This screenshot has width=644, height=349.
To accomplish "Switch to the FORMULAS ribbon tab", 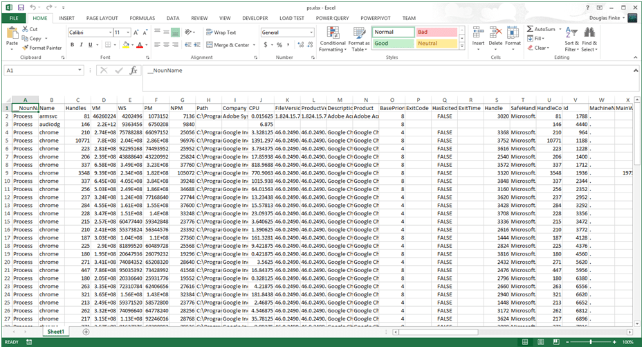I will (142, 18).
